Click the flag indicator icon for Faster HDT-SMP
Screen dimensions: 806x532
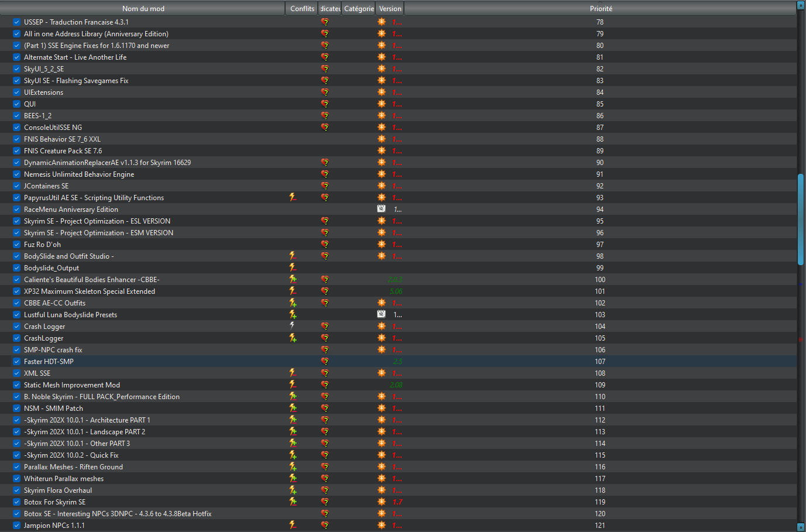325,361
